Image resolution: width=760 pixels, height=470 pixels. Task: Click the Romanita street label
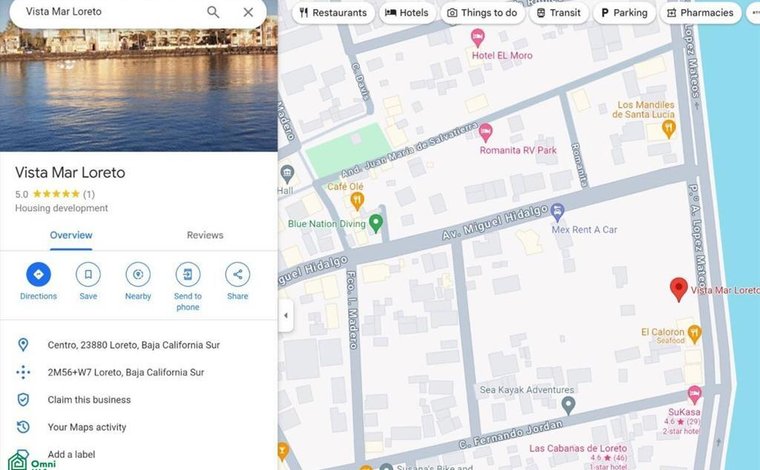pos(580,165)
